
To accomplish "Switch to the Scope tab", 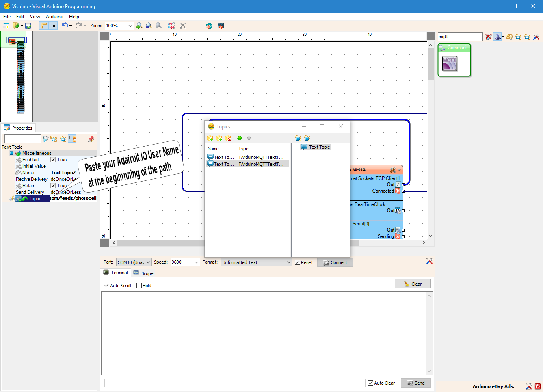I will coord(143,273).
